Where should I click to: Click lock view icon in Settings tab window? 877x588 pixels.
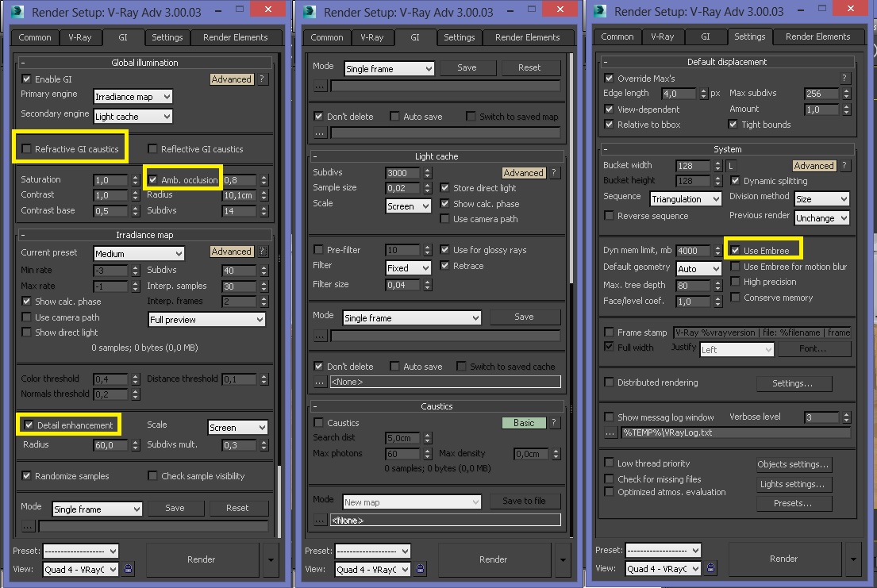[710, 568]
